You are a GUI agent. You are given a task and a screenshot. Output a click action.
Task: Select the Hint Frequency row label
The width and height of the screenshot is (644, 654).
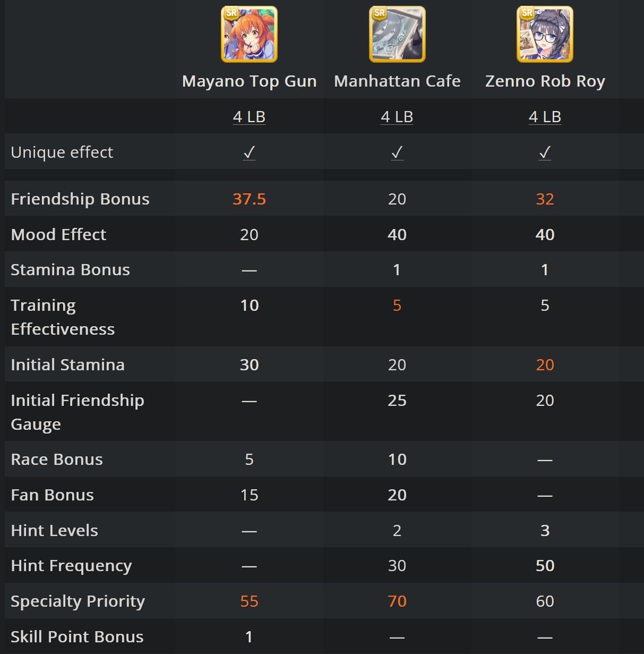pyautogui.click(x=71, y=566)
